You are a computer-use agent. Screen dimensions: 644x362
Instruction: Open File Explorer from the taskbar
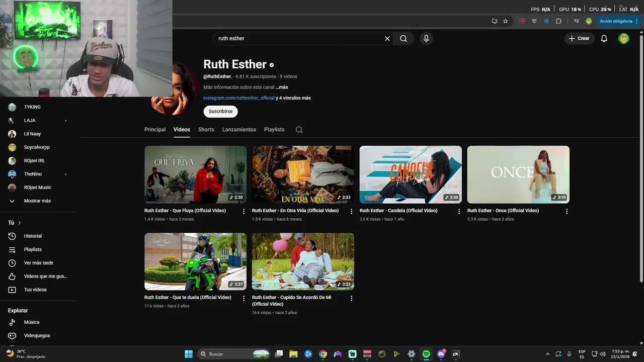tap(293, 354)
